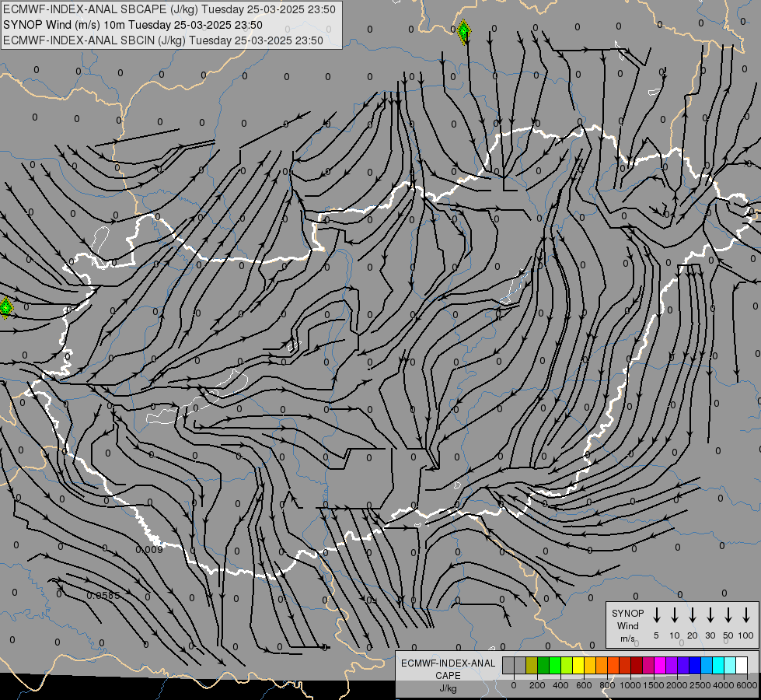Click the SYNOP Wind m/s legend label
This screenshot has width=761, height=700.
[627, 625]
